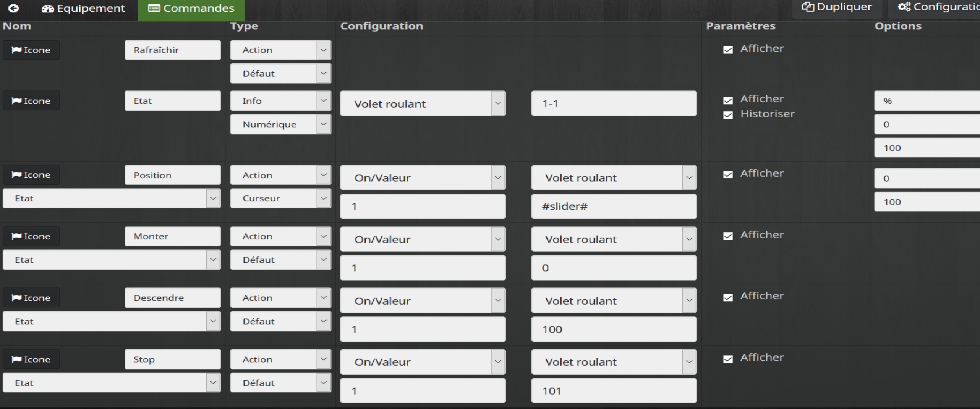The width and height of the screenshot is (980, 409).
Task: Choose icon for Position command
Action: coord(31,175)
